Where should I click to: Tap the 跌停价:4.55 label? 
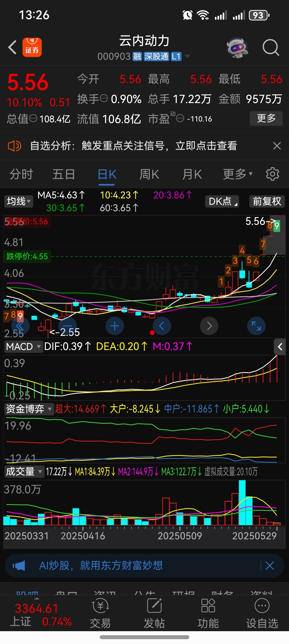(27, 256)
